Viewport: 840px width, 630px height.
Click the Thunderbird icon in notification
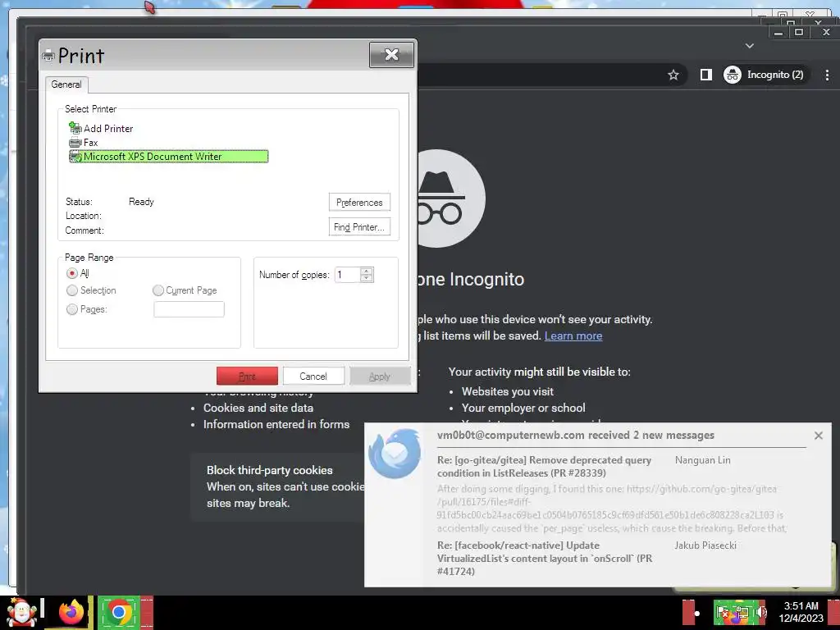395,453
